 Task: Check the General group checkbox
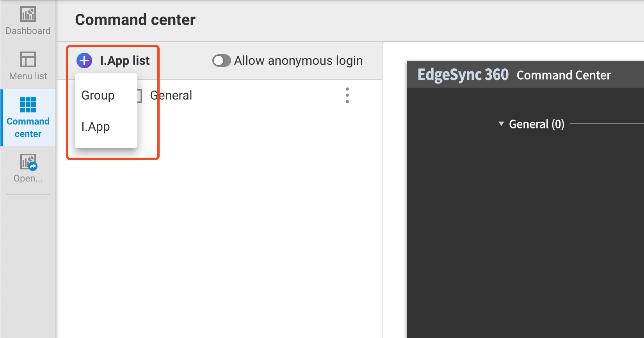(x=140, y=96)
